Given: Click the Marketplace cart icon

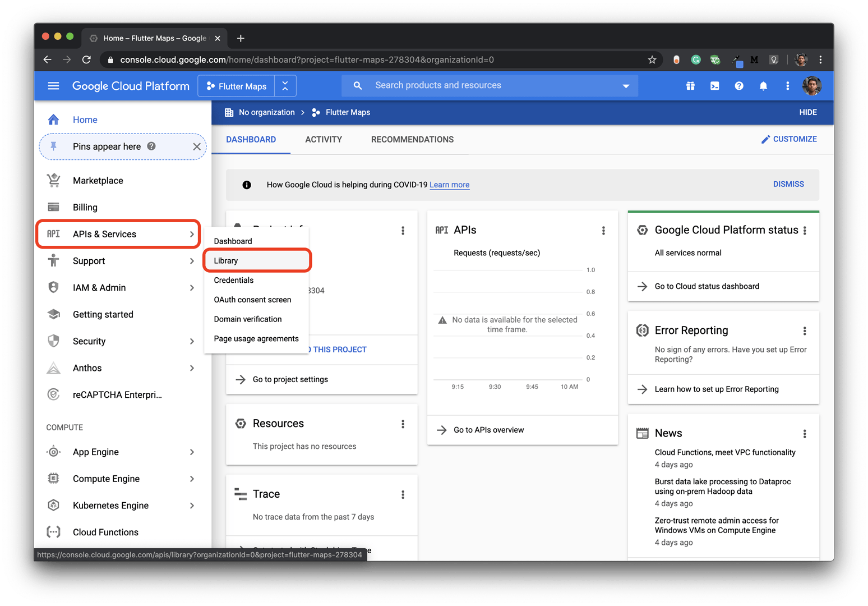Looking at the screenshot, I should [x=53, y=180].
